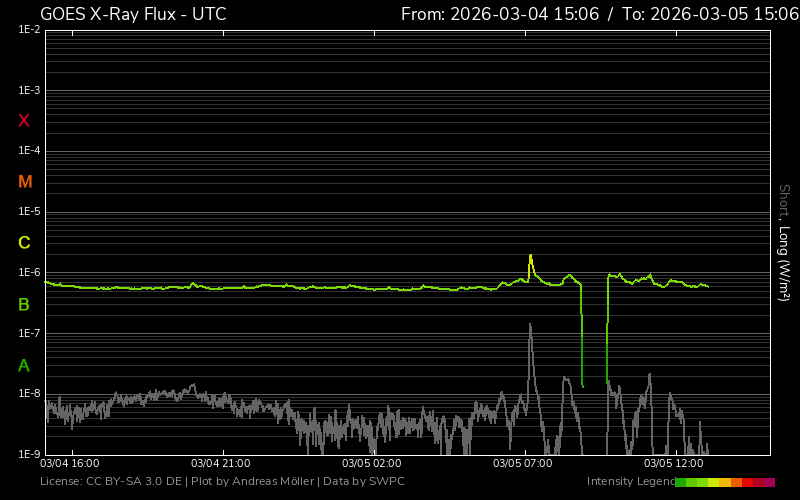Click the 03/05 07:00 time axis label
Image resolution: width=800 pixels, height=500 pixels.
[522, 464]
